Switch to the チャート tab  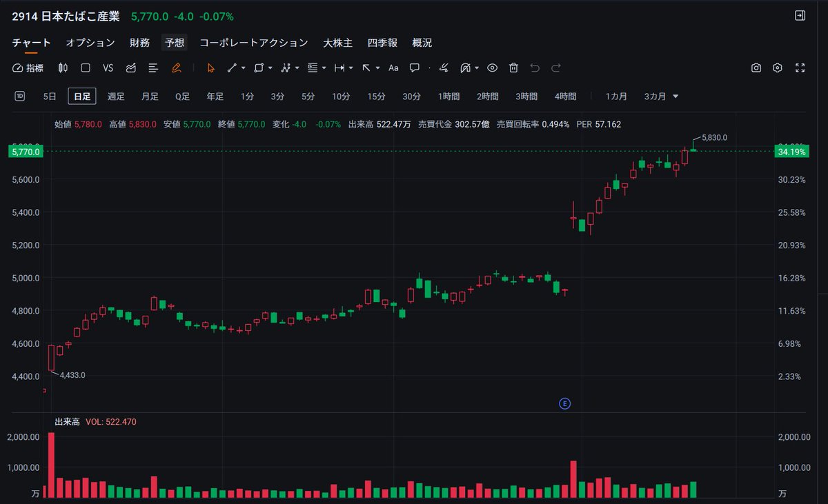pos(32,43)
